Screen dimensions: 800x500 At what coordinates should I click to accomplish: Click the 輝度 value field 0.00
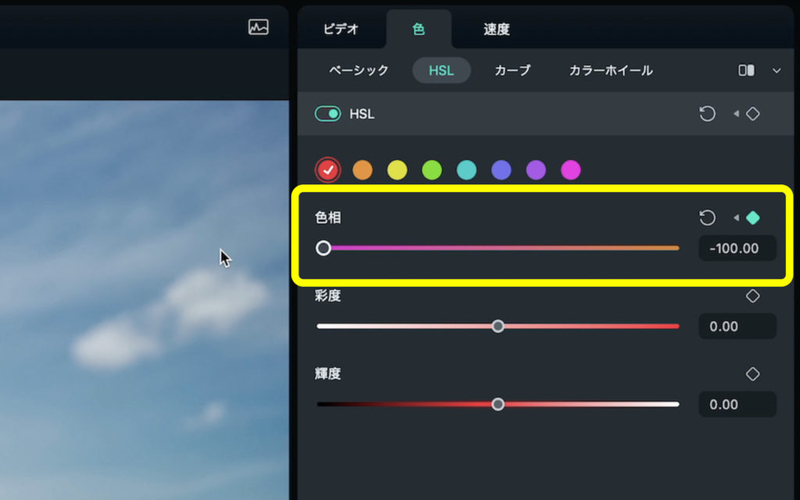(738, 405)
